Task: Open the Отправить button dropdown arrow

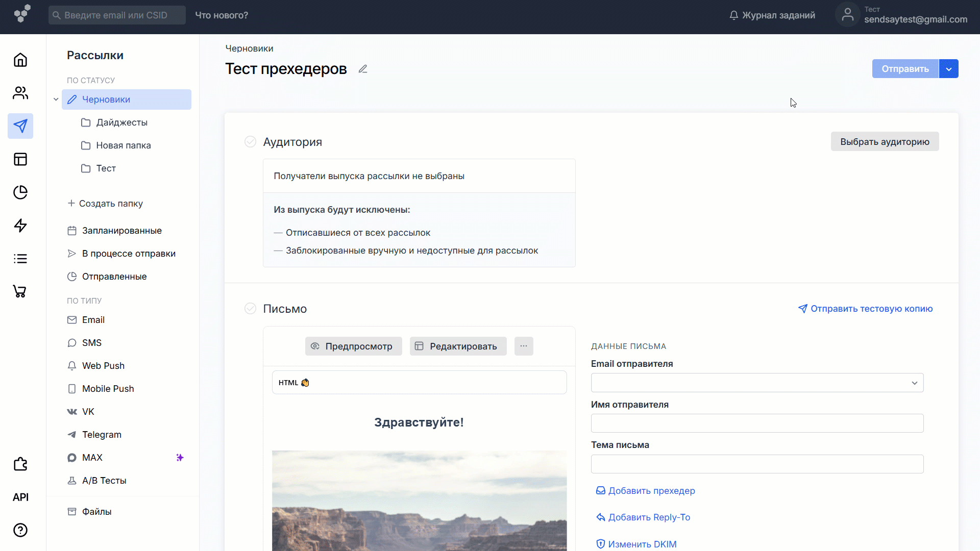Action: tap(949, 68)
